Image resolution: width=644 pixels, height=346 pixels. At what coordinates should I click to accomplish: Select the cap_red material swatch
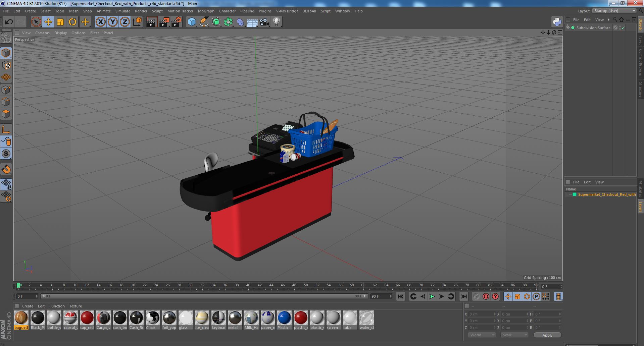pyautogui.click(x=87, y=320)
